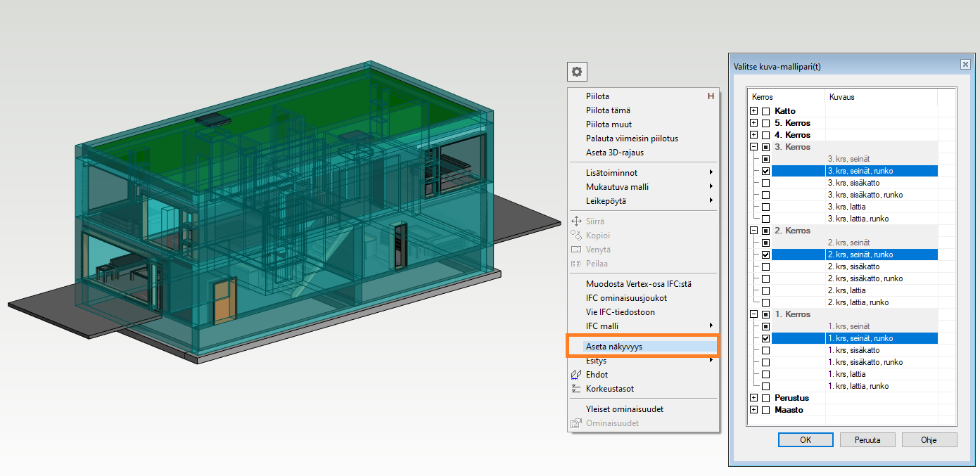This screenshot has width=980, height=476.
Task: Toggle the Maasto checkbox
Action: click(765, 410)
